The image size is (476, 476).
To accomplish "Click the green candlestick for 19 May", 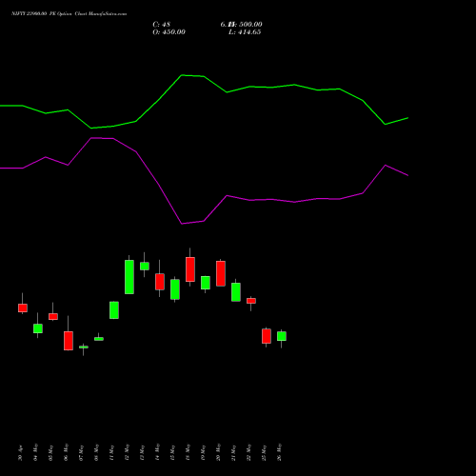I will pyautogui.click(x=206, y=283).
